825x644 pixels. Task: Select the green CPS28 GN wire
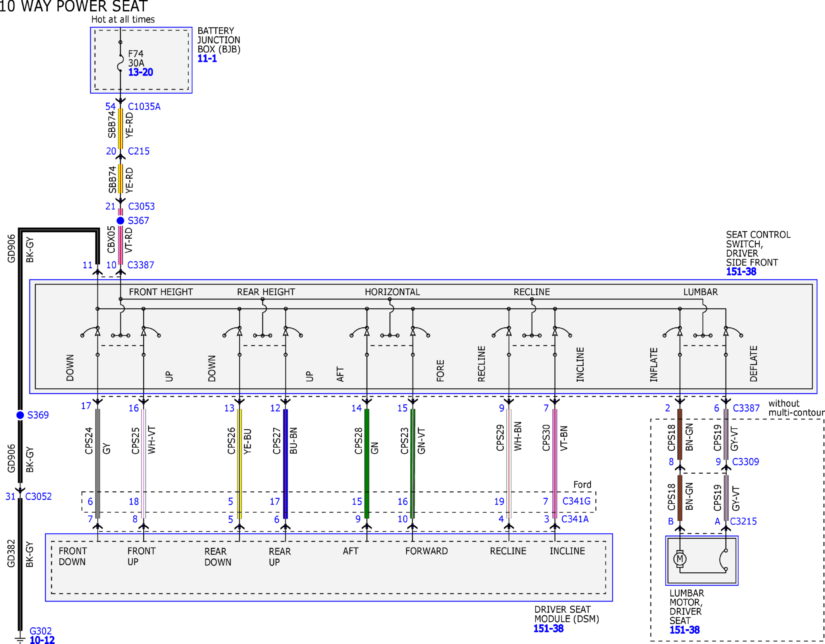367,464
